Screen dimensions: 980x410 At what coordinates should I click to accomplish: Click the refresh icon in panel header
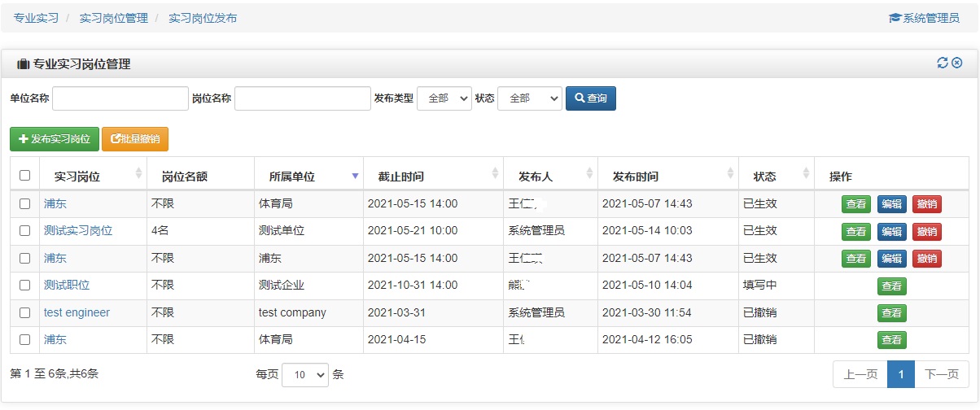943,63
